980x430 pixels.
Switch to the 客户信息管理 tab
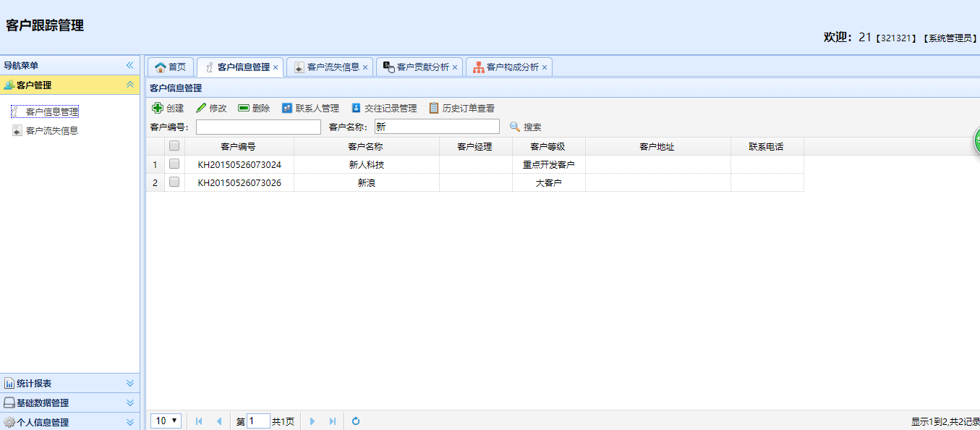(239, 67)
